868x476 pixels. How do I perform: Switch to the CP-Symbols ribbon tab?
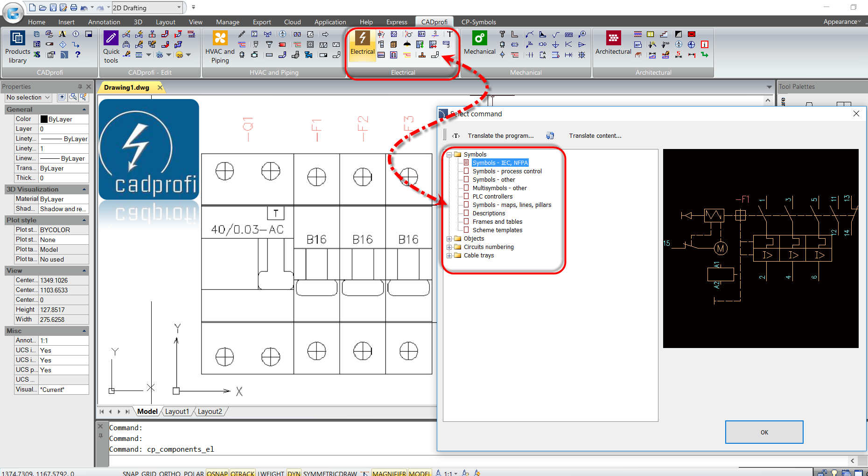click(478, 21)
